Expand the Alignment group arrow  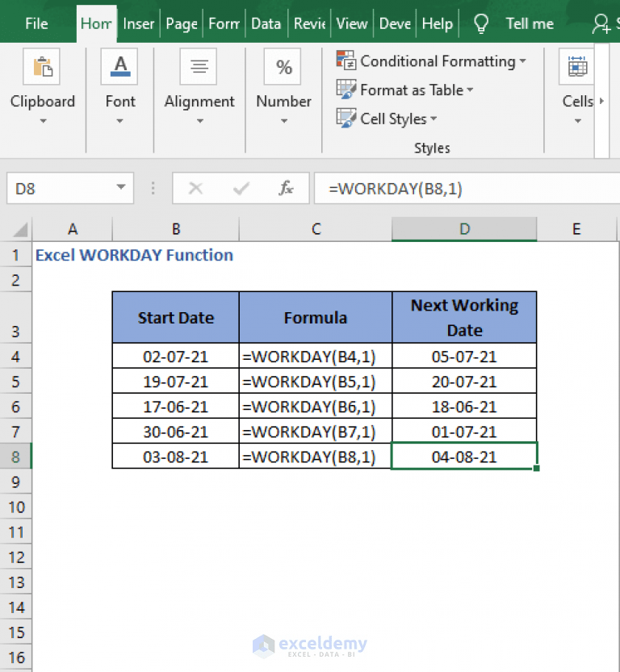point(200,121)
